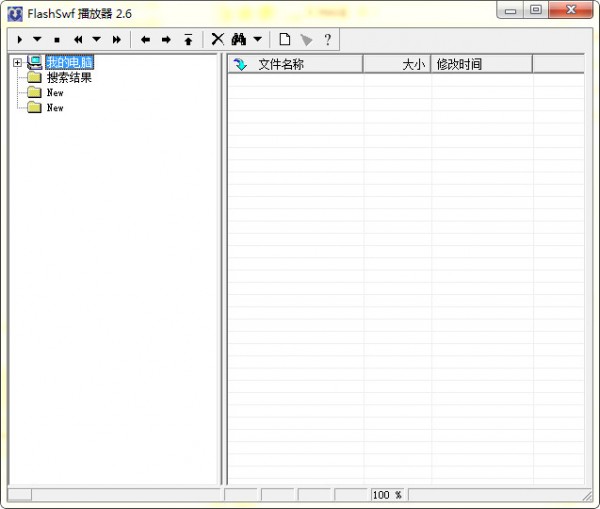Click the Play button in toolbar

coord(20,39)
